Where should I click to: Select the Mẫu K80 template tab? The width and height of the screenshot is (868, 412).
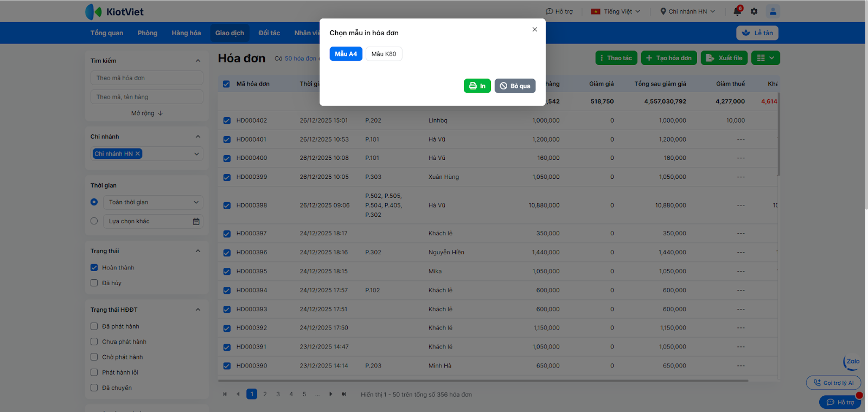tap(384, 54)
